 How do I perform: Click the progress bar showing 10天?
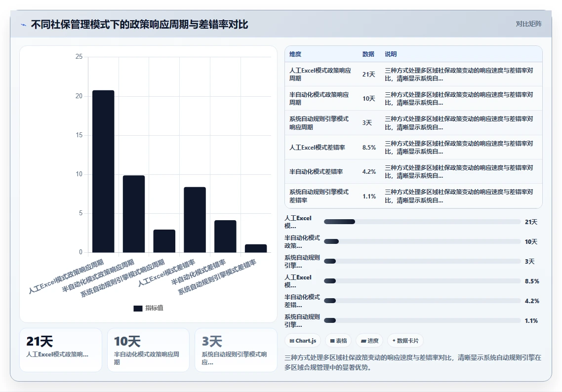point(422,241)
